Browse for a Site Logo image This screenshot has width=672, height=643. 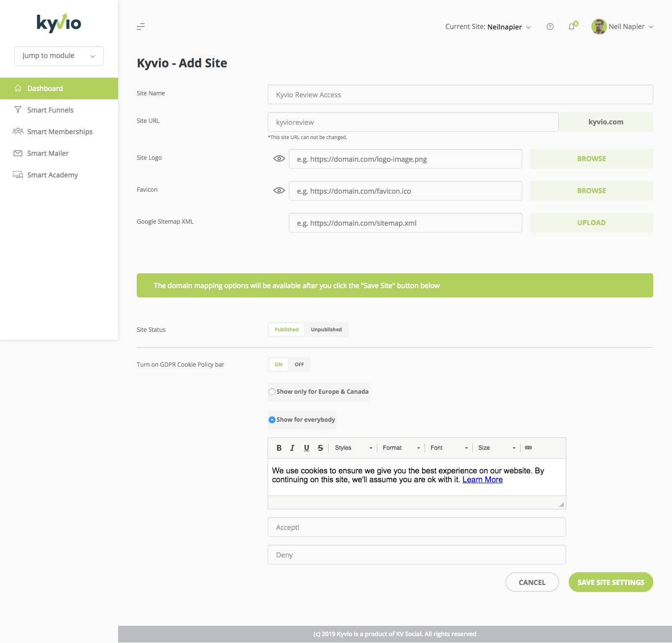(x=591, y=159)
